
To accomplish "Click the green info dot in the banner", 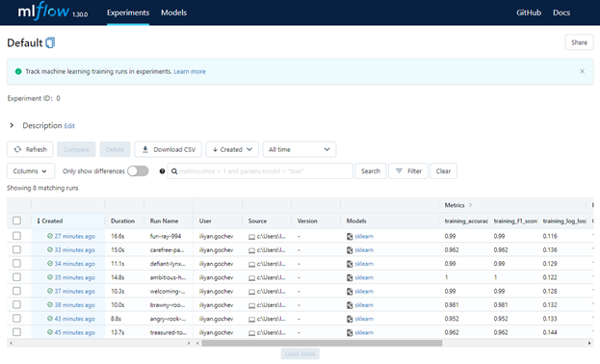I will coord(18,71).
